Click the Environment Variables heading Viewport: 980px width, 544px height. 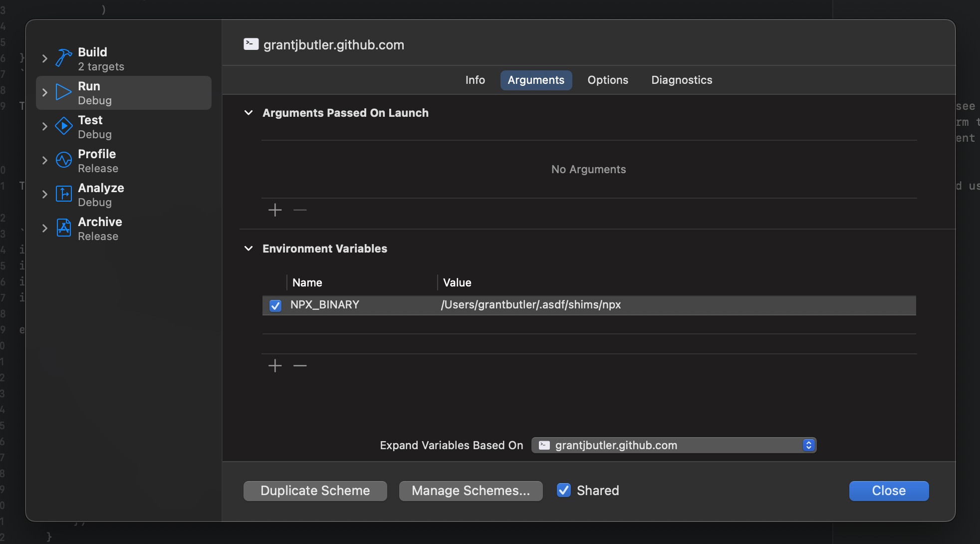click(325, 249)
